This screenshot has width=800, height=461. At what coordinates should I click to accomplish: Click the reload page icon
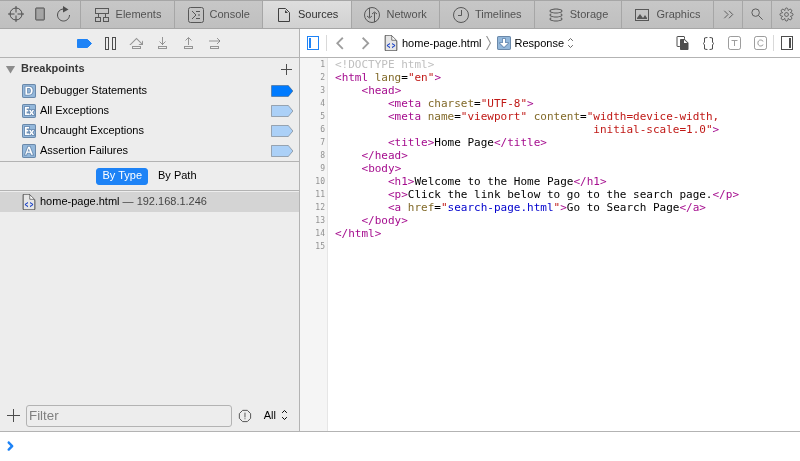coord(63,14)
